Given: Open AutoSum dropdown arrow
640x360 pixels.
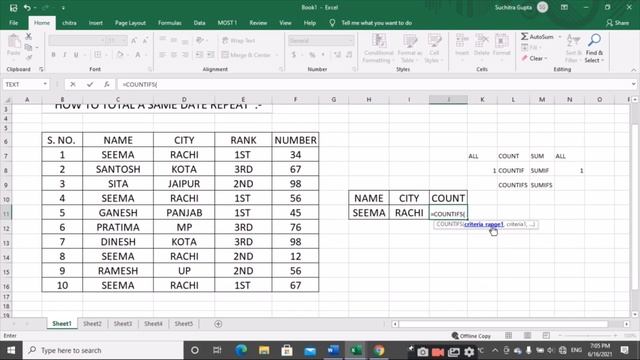Looking at the screenshot, I should pos(560,37).
